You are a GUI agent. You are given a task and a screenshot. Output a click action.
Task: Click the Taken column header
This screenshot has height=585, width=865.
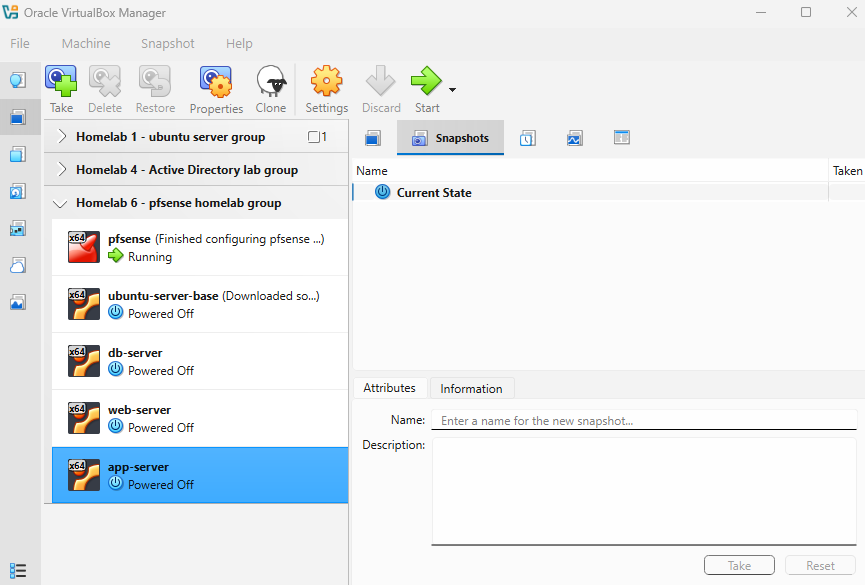click(847, 171)
